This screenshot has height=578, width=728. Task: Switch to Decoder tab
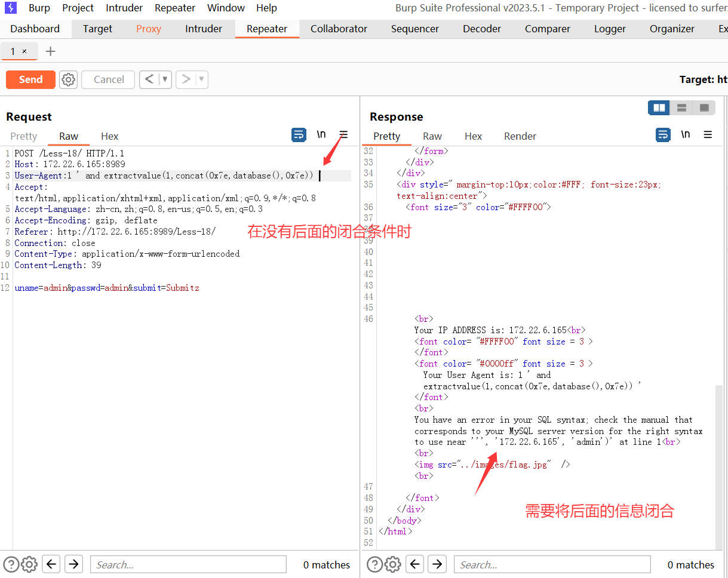coord(482,29)
